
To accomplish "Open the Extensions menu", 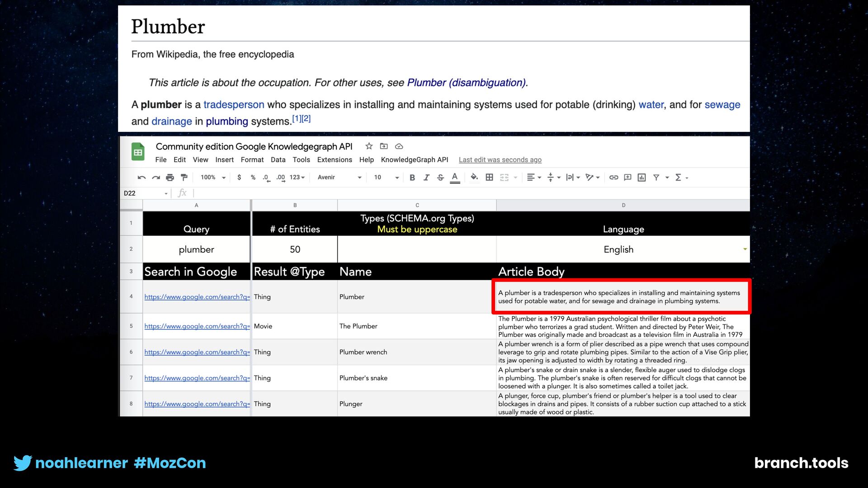I will pyautogui.click(x=335, y=160).
